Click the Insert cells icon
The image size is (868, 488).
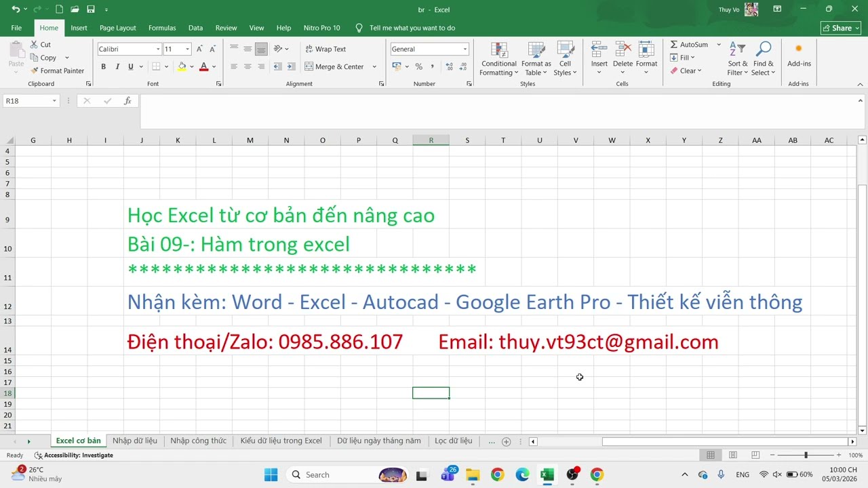tap(599, 49)
